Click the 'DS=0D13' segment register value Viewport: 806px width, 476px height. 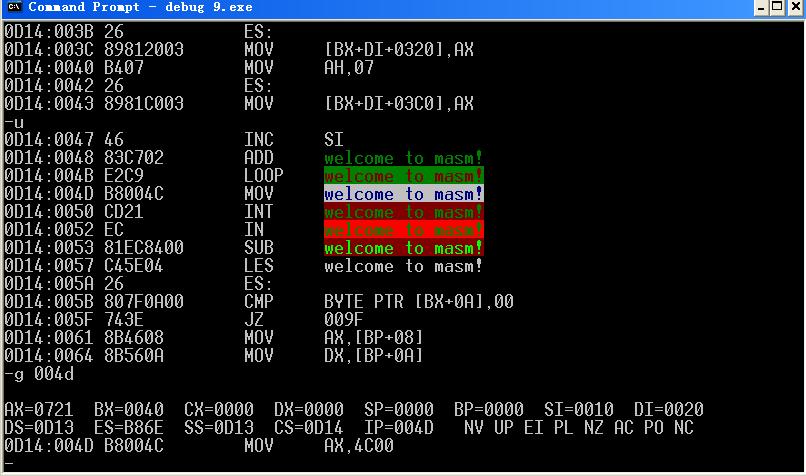(x=39, y=428)
